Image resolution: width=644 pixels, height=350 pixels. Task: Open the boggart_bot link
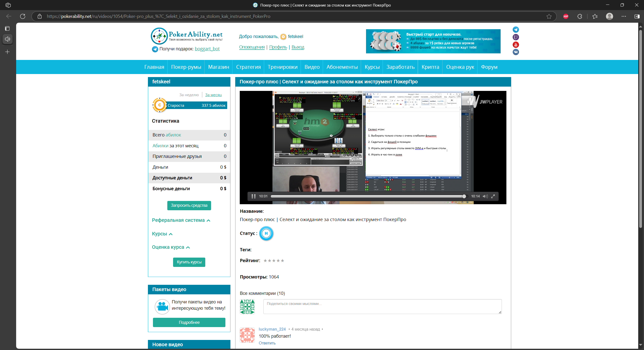207,49
